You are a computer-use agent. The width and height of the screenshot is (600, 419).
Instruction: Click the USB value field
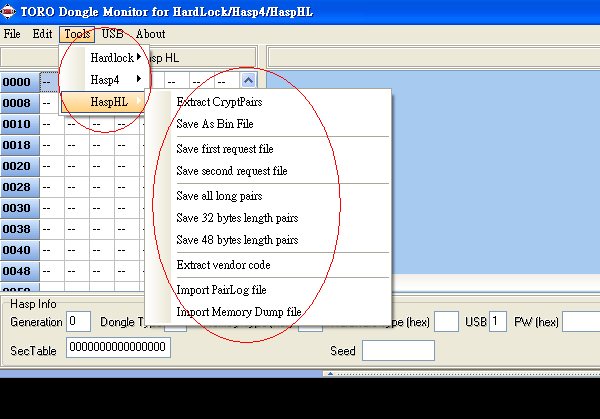point(498,321)
